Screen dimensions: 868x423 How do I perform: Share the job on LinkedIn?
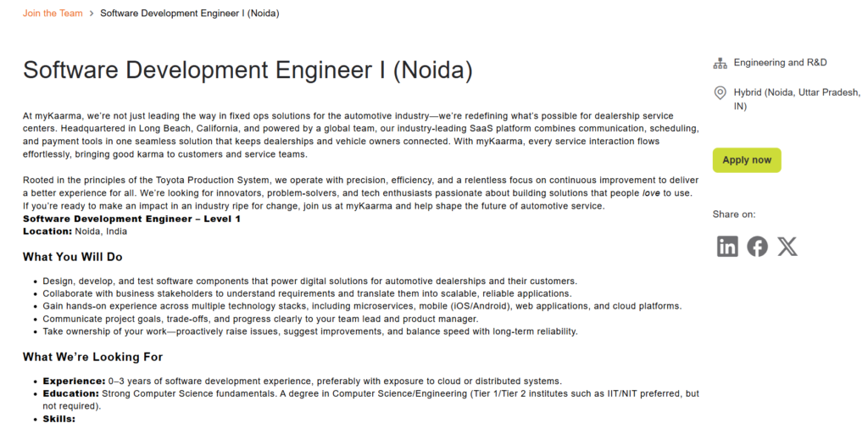(727, 246)
